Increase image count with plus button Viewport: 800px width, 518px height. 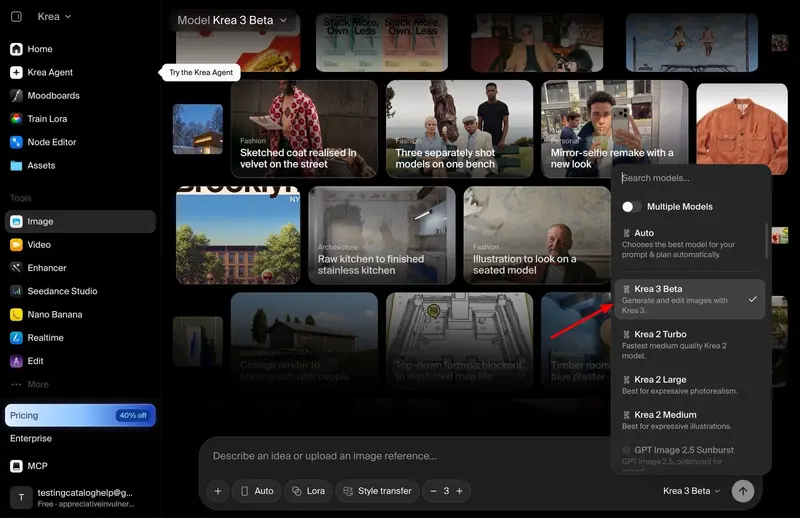(459, 491)
